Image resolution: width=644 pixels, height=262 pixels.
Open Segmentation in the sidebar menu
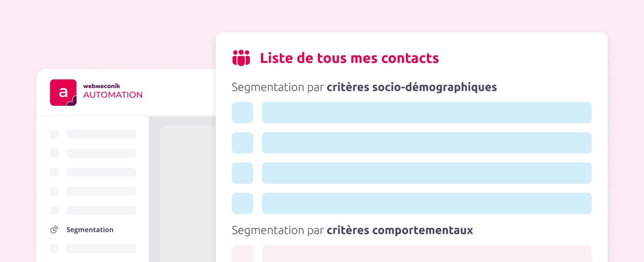[x=90, y=230]
